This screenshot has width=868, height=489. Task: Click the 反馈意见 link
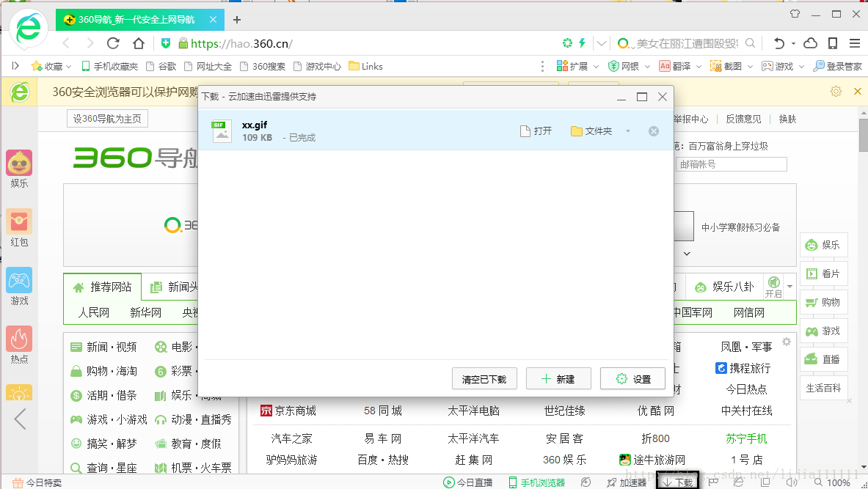pyautogui.click(x=743, y=119)
